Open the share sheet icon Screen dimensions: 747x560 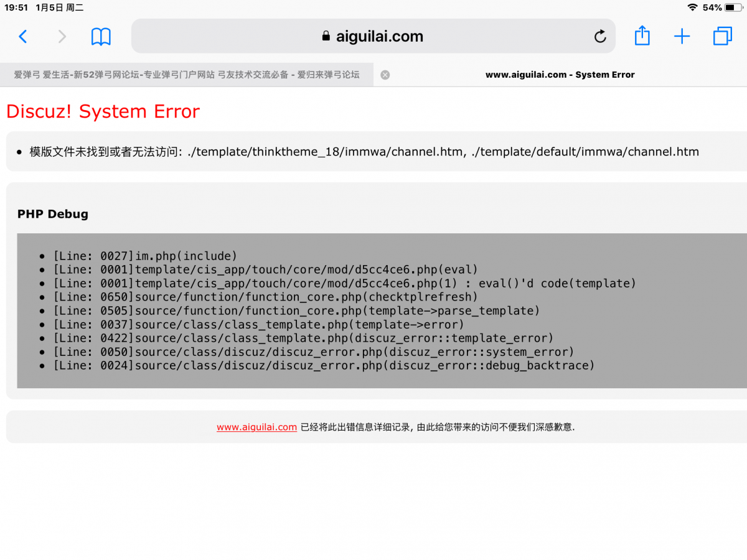[x=642, y=35]
